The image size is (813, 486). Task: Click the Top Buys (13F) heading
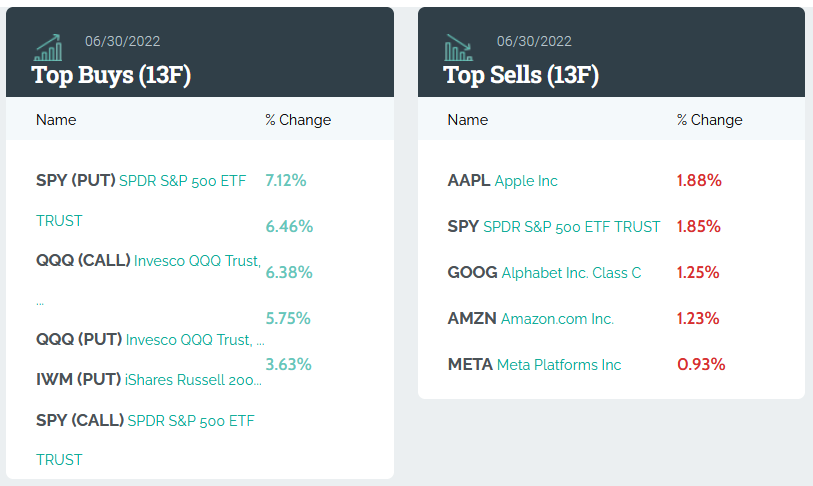pyautogui.click(x=111, y=75)
